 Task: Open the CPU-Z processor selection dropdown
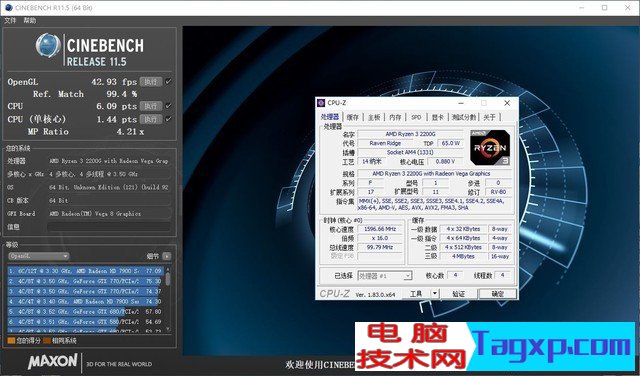coord(384,276)
